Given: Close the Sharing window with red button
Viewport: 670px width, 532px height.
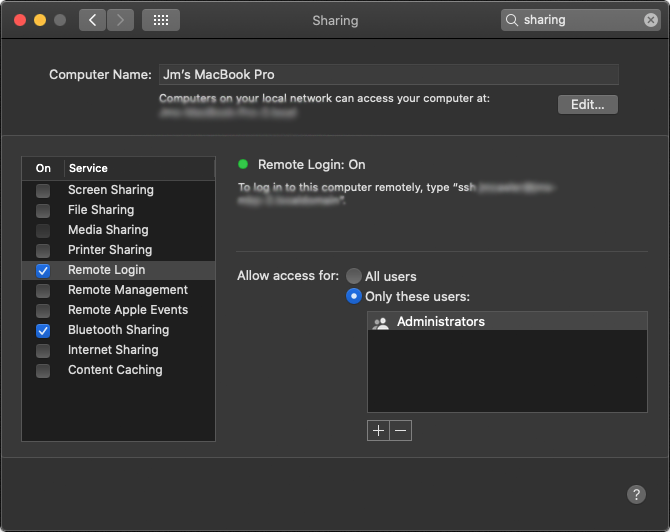Looking at the screenshot, I should point(20,20).
